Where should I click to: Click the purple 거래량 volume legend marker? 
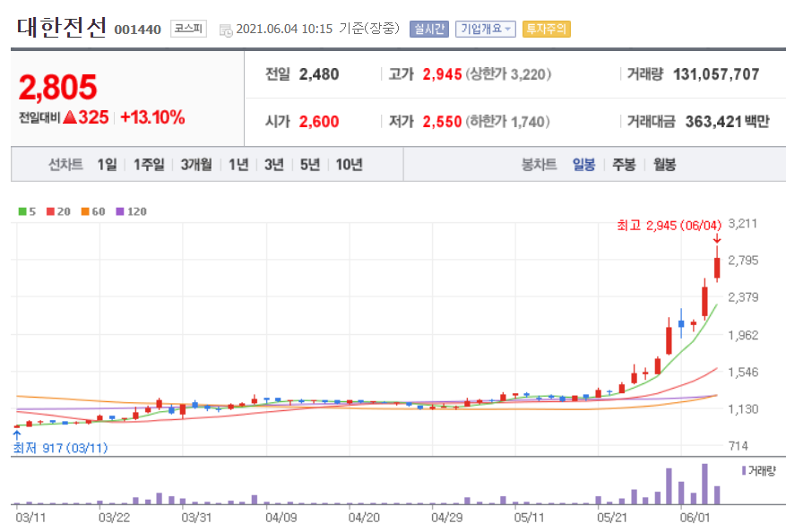pos(744,471)
